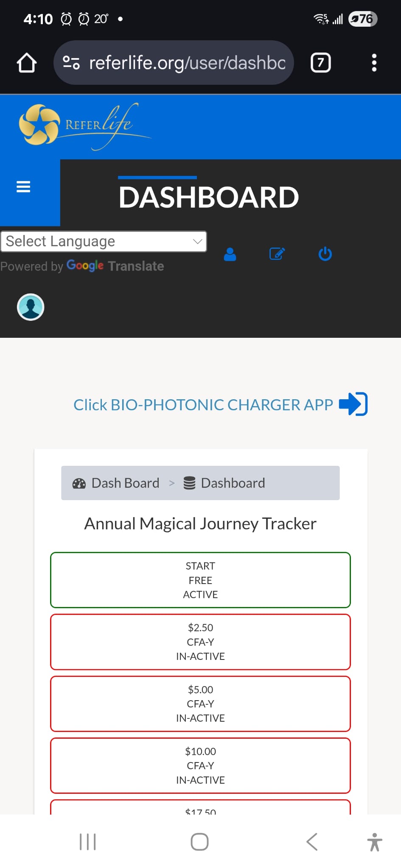Select Dash Board in the breadcrumb
Viewport: 401px width, 868px height.
(116, 483)
